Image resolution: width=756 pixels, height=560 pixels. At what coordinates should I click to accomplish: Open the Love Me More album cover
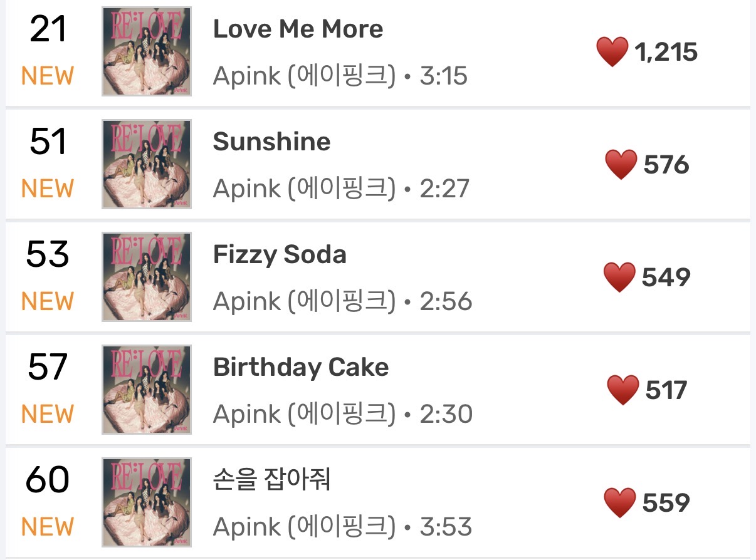click(x=147, y=51)
